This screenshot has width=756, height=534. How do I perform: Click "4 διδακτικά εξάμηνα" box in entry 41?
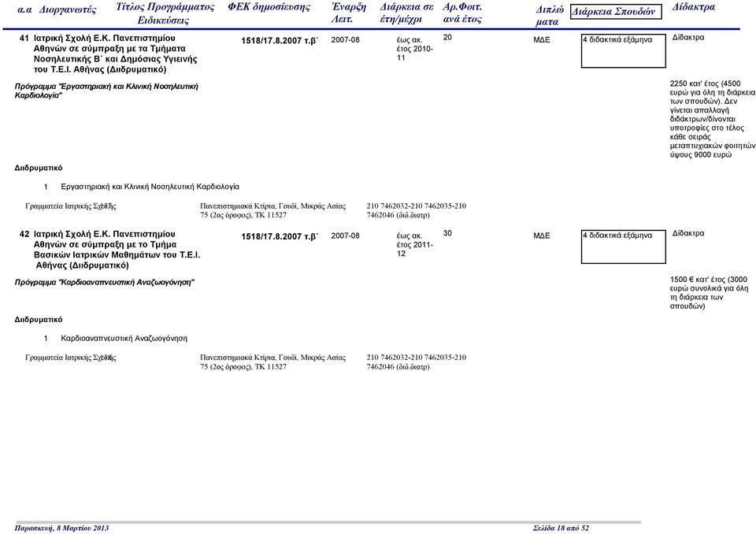pyautogui.click(x=624, y=50)
